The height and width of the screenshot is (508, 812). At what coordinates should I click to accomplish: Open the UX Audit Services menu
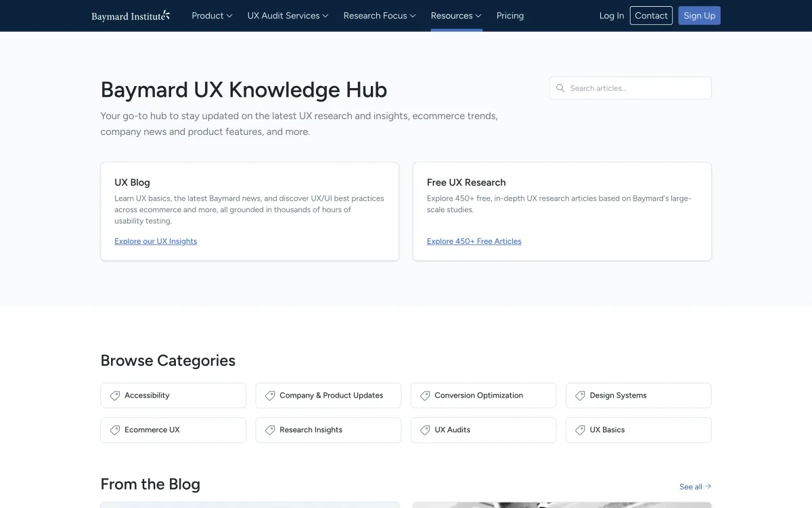[288, 16]
